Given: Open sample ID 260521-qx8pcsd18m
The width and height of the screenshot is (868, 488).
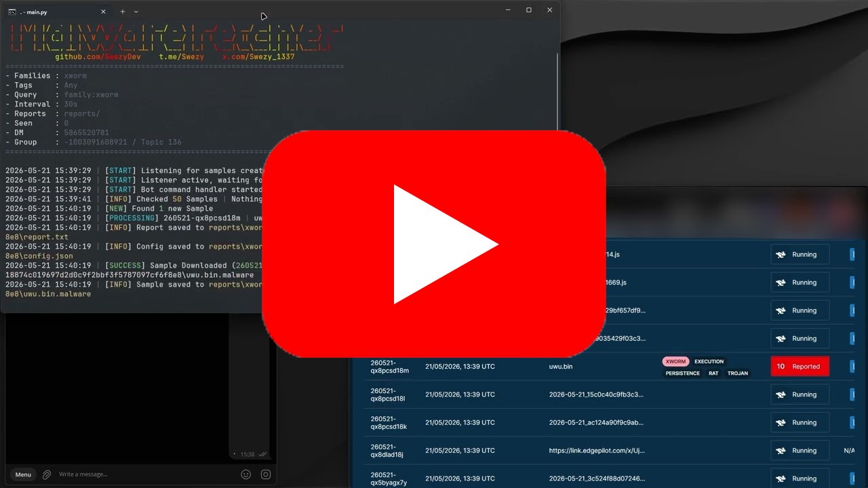Looking at the screenshot, I should (390, 367).
